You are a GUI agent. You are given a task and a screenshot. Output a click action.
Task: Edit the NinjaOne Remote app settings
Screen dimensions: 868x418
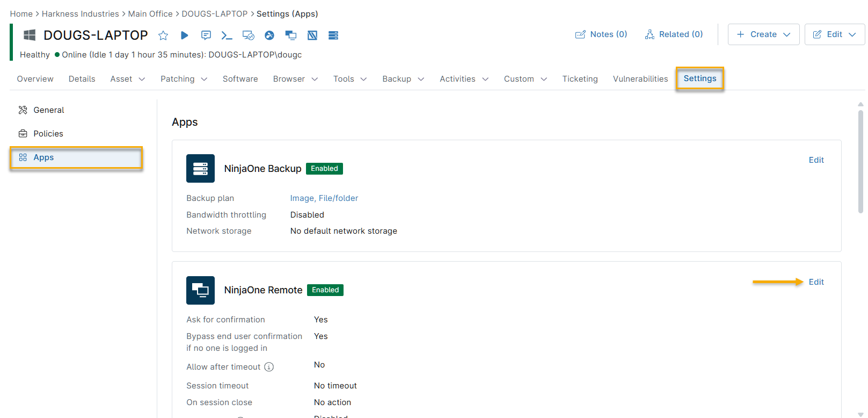point(816,282)
